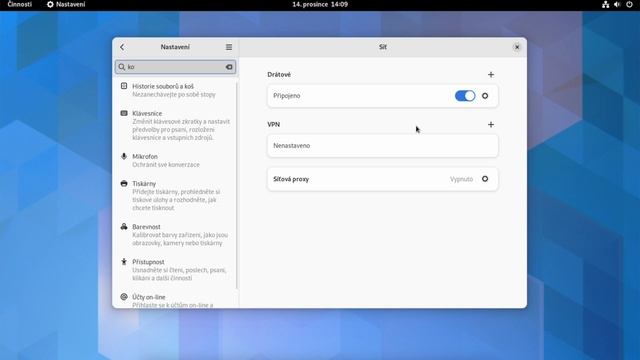This screenshot has height=360, width=640.
Task: Open the Nastavení app menu in top bar
Action: (x=66, y=4)
